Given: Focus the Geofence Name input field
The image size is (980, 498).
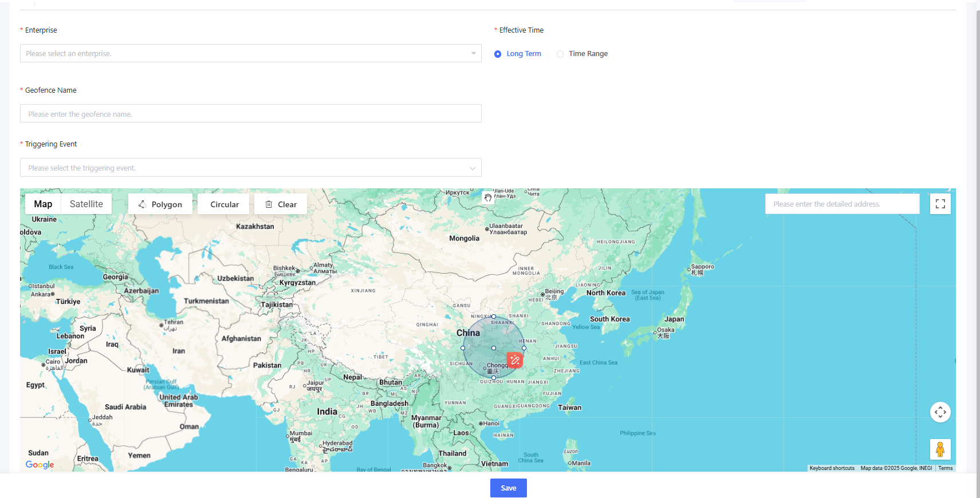Looking at the screenshot, I should [x=250, y=114].
